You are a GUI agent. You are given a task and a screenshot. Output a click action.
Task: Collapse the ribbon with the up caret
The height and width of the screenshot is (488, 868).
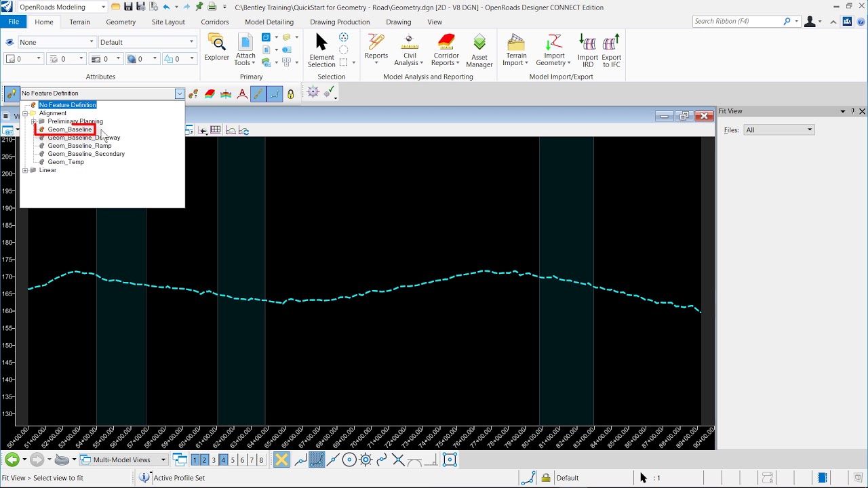click(833, 22)
